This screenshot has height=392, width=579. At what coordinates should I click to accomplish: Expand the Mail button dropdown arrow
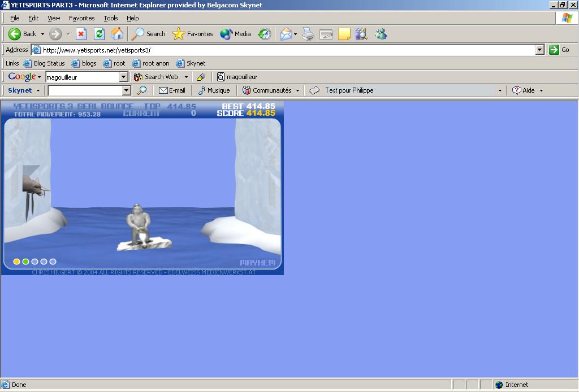coord(295,34)
